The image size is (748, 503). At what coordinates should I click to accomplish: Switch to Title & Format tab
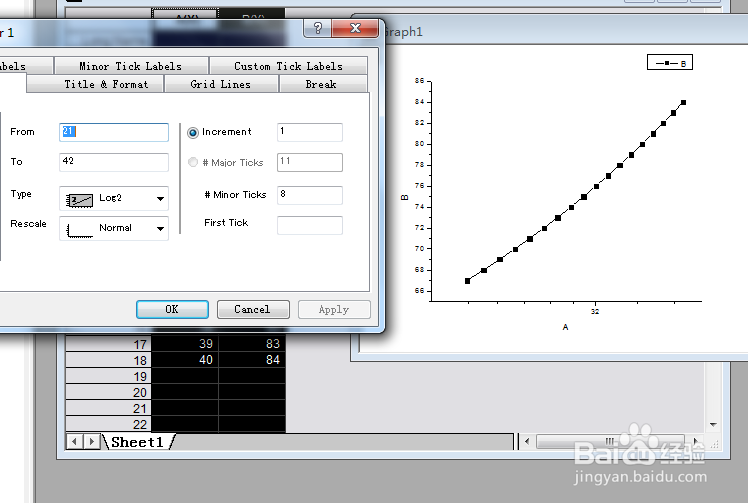click(x=106, y=84)
